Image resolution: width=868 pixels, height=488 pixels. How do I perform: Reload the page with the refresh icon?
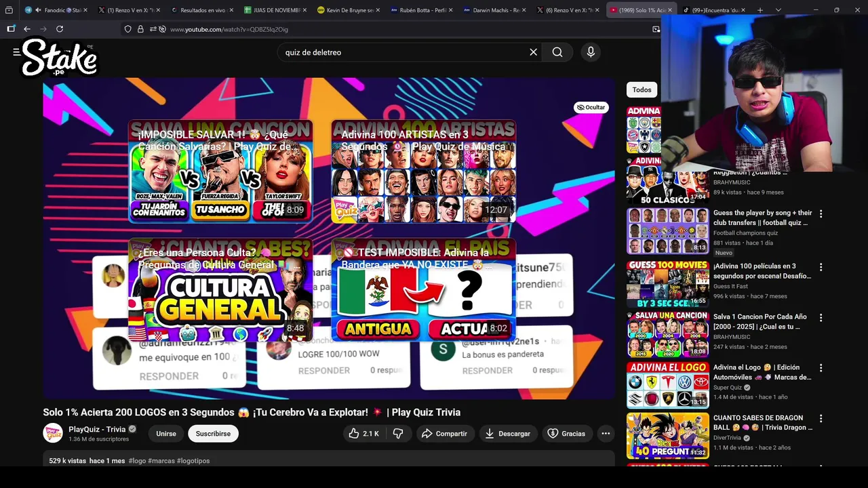click(60, 29)
